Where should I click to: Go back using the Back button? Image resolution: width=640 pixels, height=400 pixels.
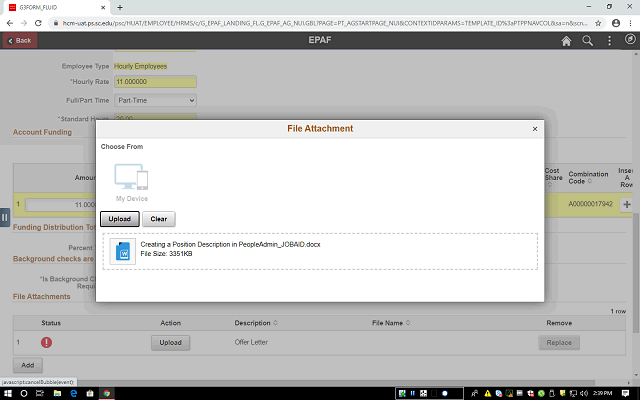[x=20, y=40]
